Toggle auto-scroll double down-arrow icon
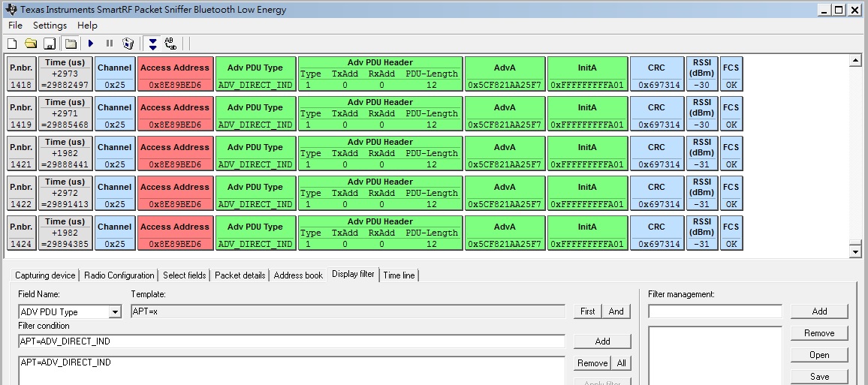868x385 pixels. click(152, 43)
